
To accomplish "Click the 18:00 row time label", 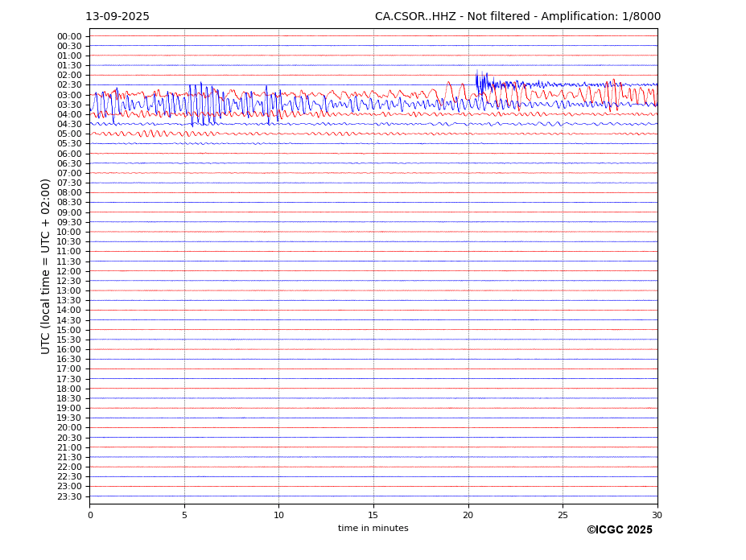I will 69,389.
